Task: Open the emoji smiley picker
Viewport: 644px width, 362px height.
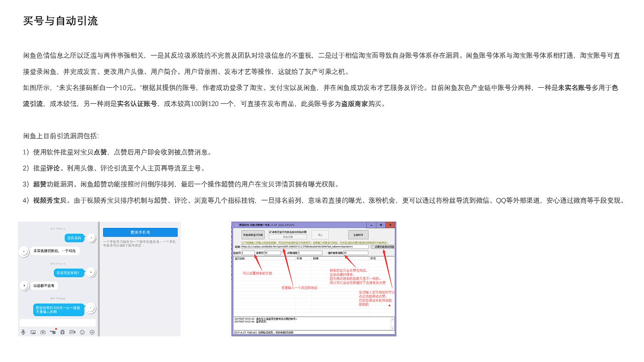Action: coord(82,332)
